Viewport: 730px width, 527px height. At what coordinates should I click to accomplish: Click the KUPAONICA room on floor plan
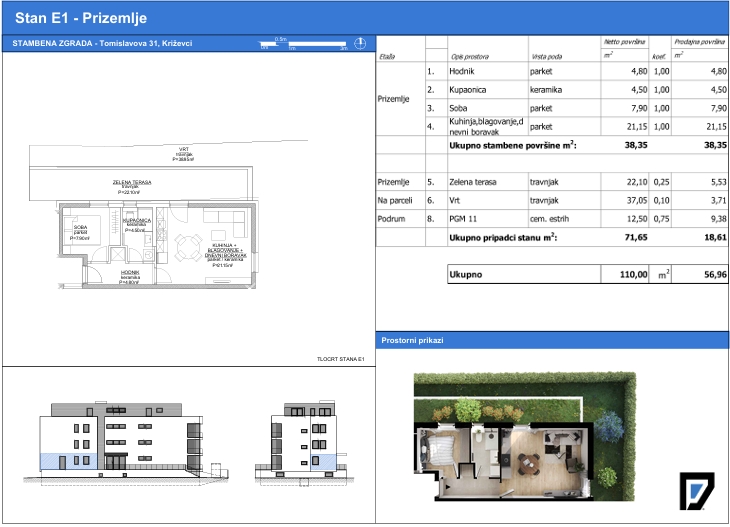tap(137, 225)
